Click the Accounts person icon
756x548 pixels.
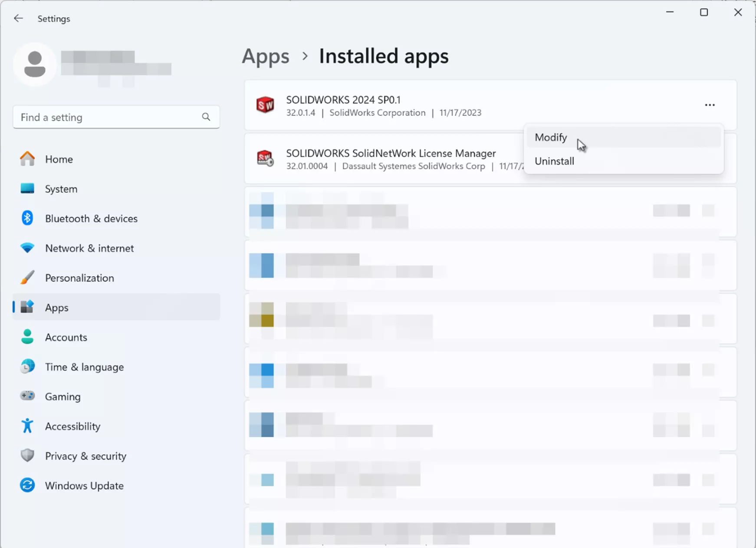[27, 337]
